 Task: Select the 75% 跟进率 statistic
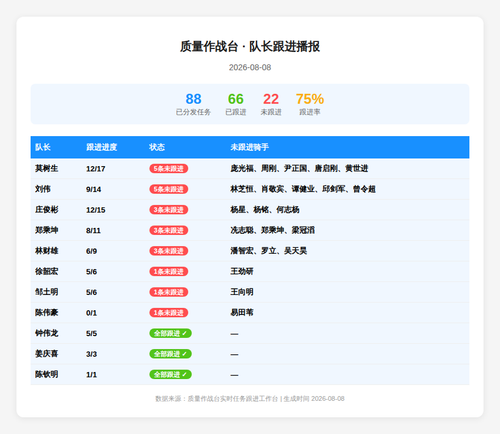coord(310,104)
